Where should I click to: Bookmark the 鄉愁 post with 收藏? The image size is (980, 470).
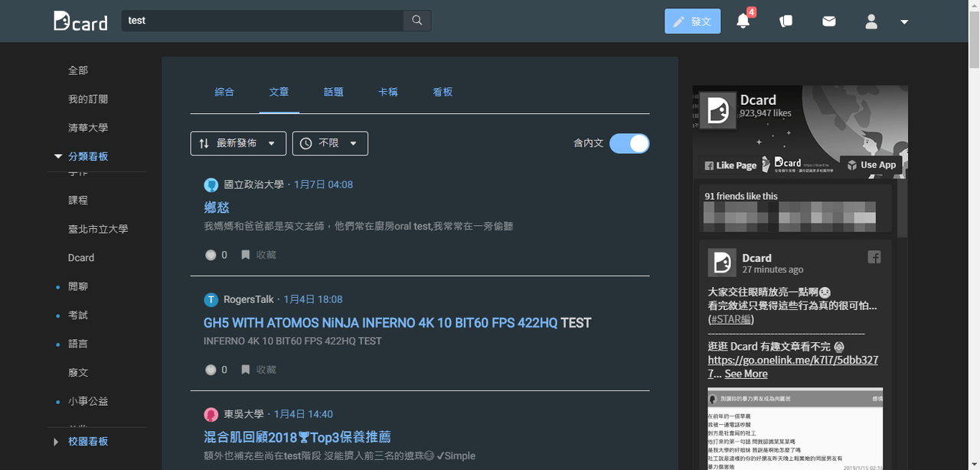[x=259, y=255]
